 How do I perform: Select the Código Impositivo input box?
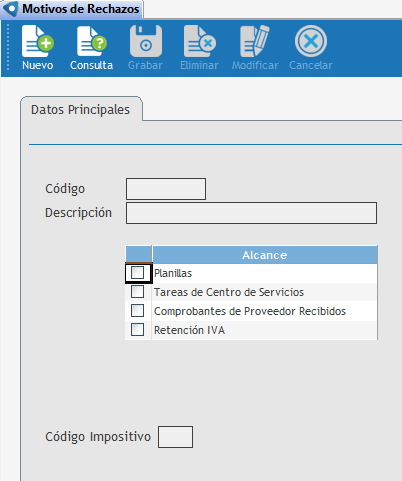pos(175,437)
